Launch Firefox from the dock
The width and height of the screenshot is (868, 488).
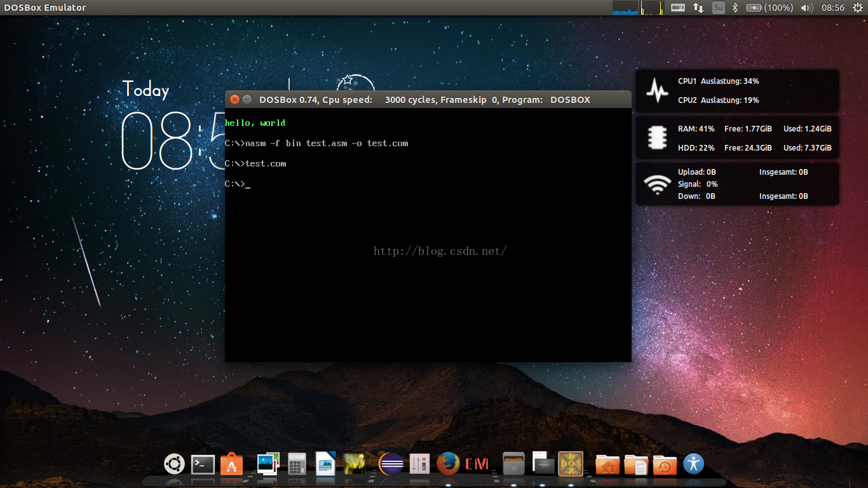point(448,464)
